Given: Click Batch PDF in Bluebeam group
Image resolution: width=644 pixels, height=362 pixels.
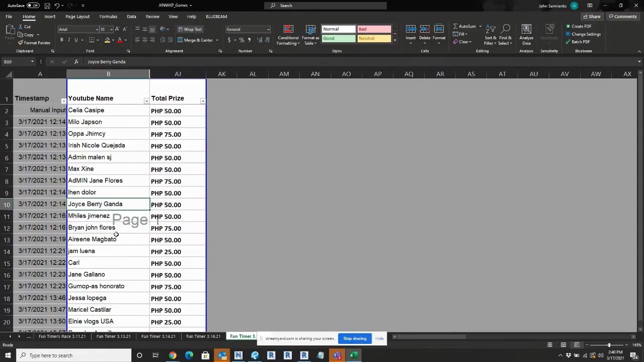Looking at the screenshot, I should 578,42.
